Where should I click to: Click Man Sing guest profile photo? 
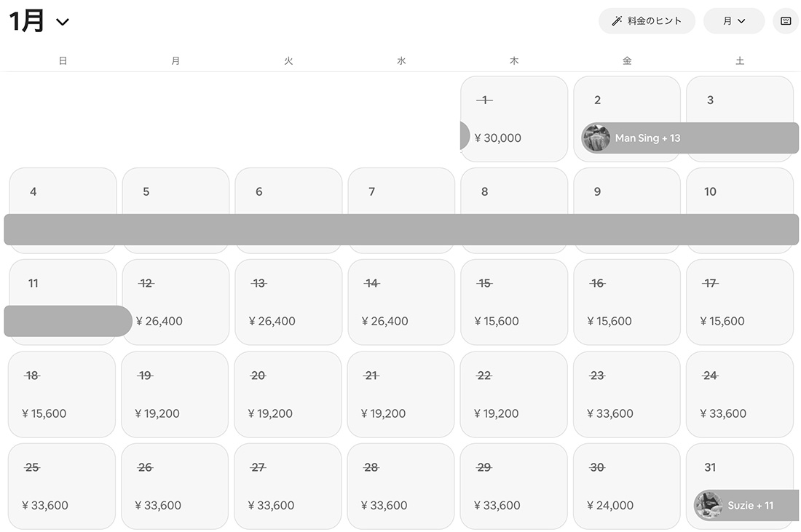(x=596, y=138)
